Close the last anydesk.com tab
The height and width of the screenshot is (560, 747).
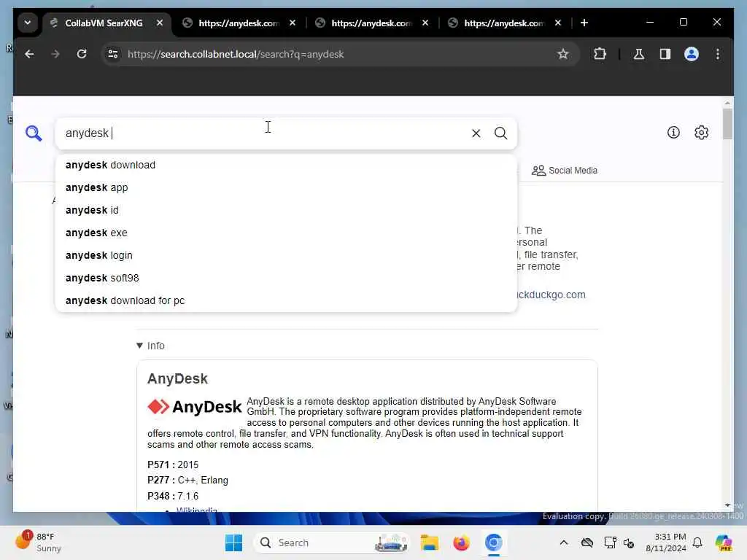point(558,23)
